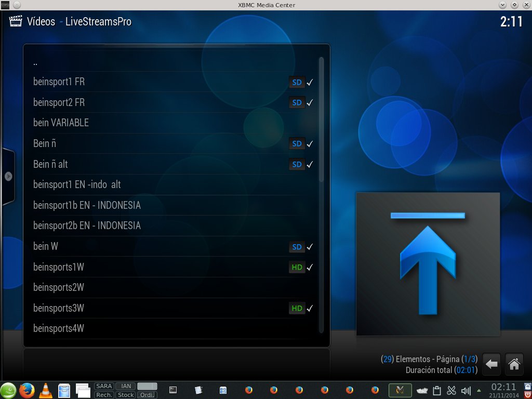Switch to the Stock workspace button
532x399 pixels.
125,395
